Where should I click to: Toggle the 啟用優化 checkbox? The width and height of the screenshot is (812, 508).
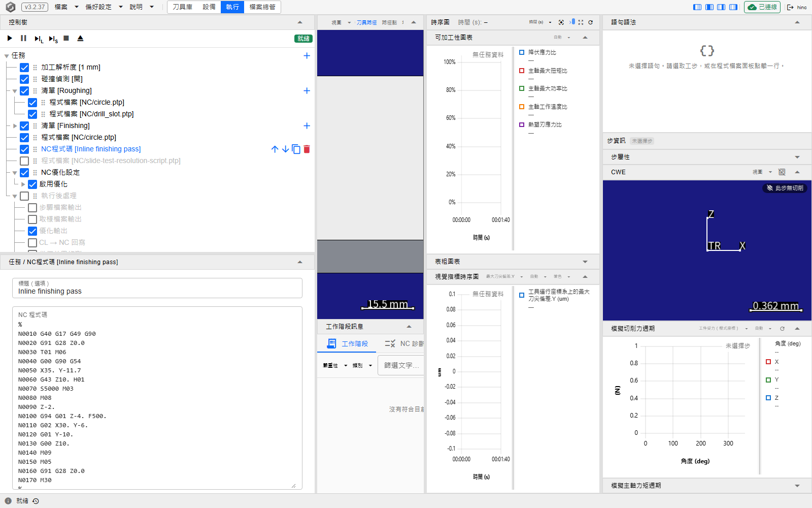pos(32,184)
